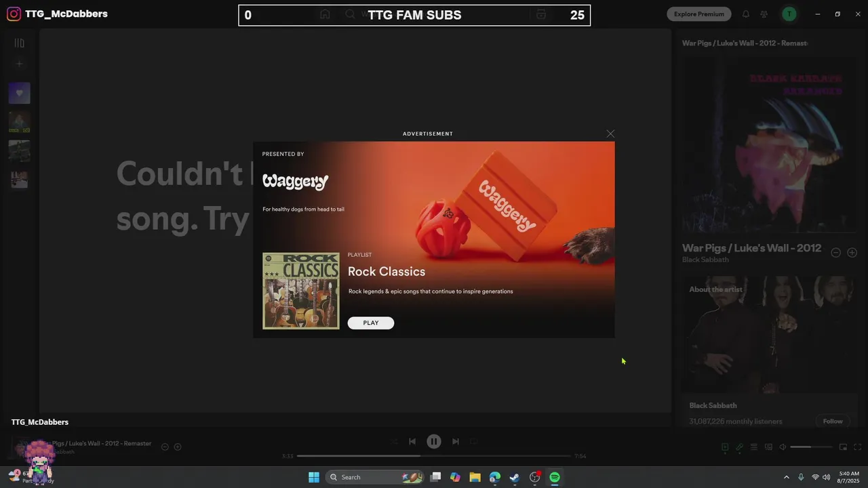Open the system volume tray icon
The height and width of the screenshot is (488, 868).
[826, 477]
